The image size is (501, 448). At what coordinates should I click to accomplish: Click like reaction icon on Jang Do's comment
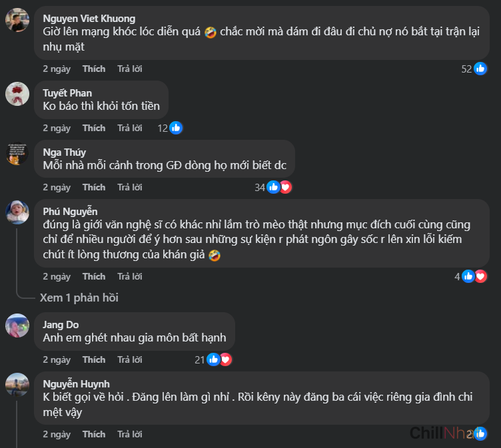click(213, 359)
